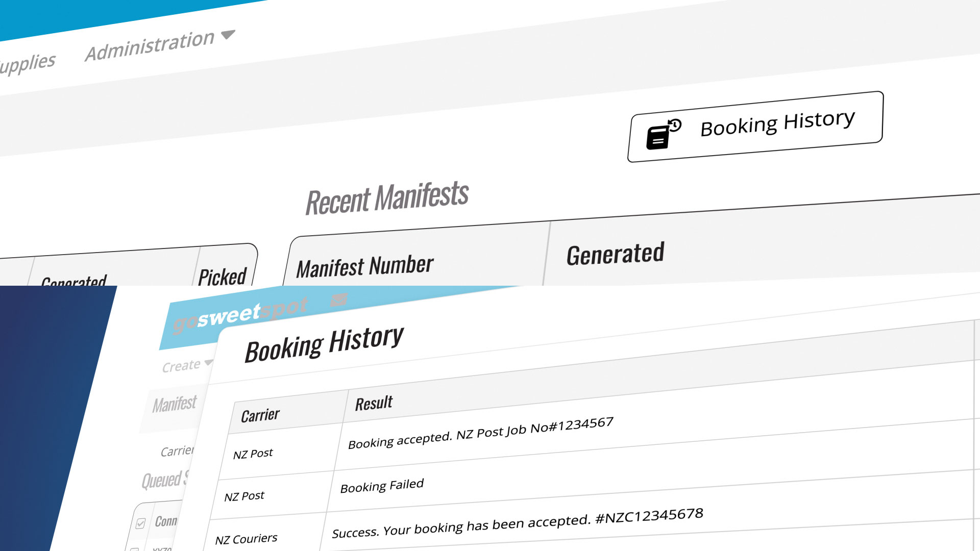Select the NZ Couriers carrier cell

pyautogui.click(x=246, y=539)
